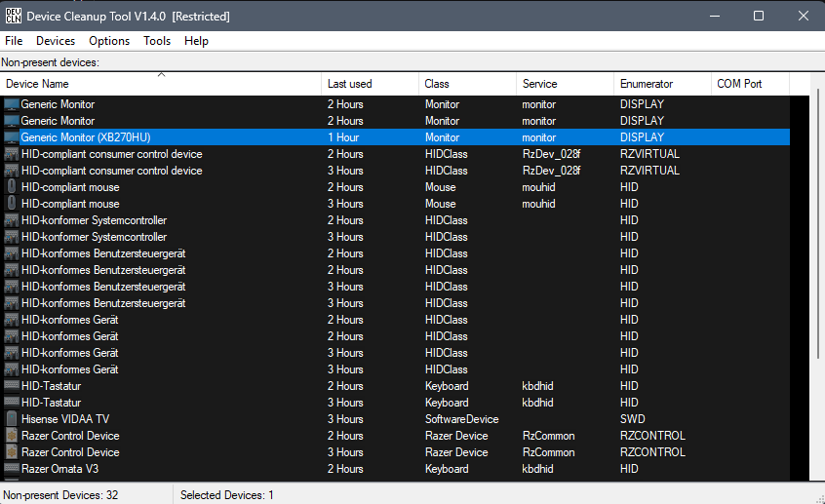Click icon of Razer Control Device 2 Hours
Image resolution: width=825 pixels, height=504 pixels.
[x=11, y=436]
